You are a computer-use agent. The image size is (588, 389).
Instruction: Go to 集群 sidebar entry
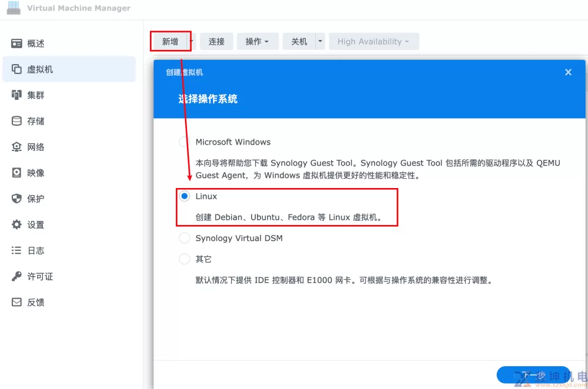click(69, 95)
